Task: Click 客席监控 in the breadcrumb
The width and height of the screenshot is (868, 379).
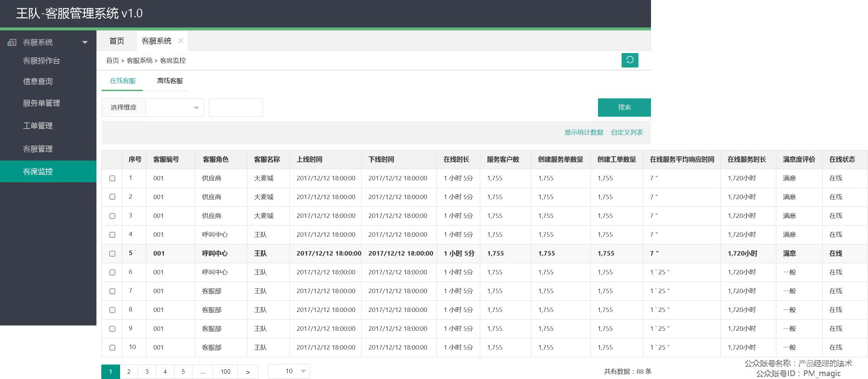Action: (173, 61)
